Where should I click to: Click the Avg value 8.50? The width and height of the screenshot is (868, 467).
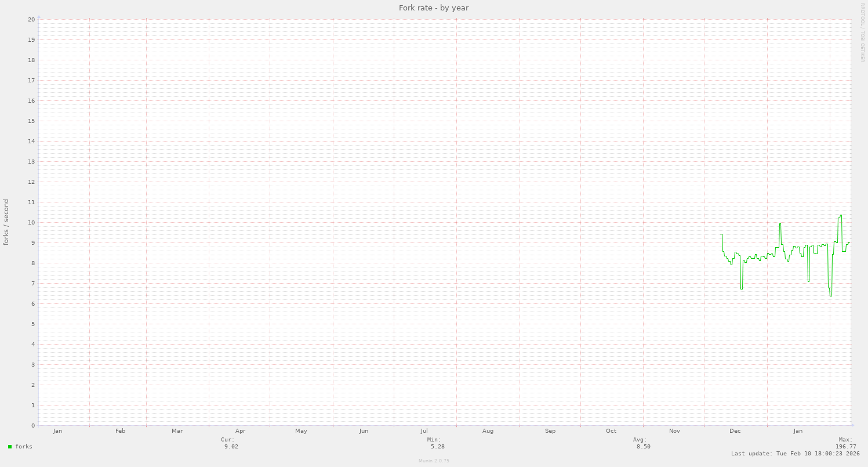643,447
